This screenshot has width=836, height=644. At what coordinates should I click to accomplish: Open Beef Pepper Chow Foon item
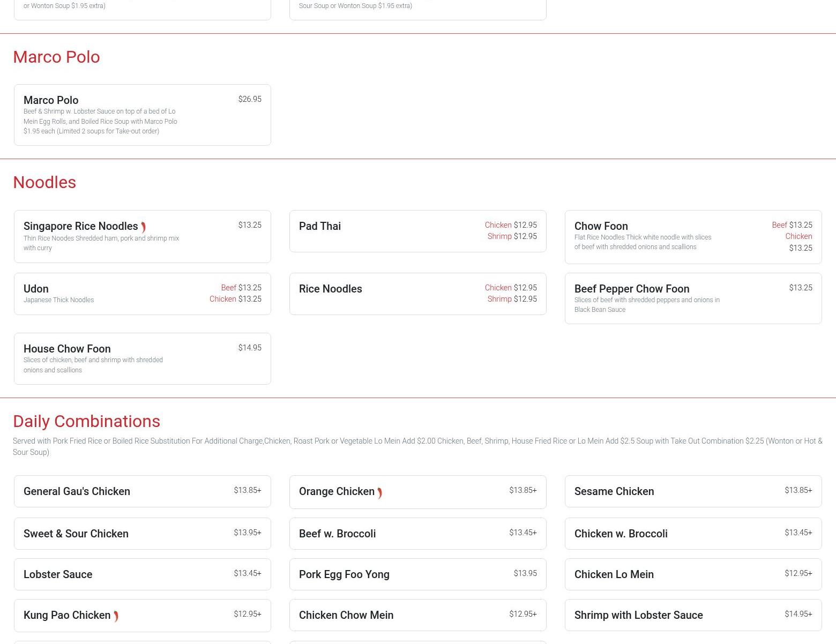click(693, 298)
